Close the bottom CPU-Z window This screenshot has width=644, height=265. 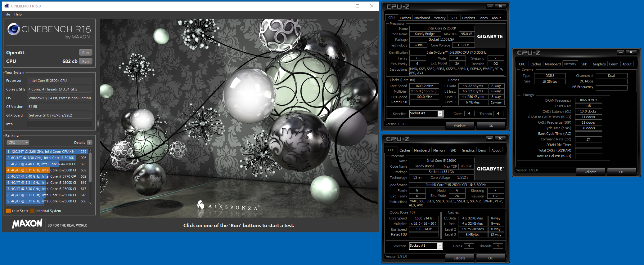point(500,138)
